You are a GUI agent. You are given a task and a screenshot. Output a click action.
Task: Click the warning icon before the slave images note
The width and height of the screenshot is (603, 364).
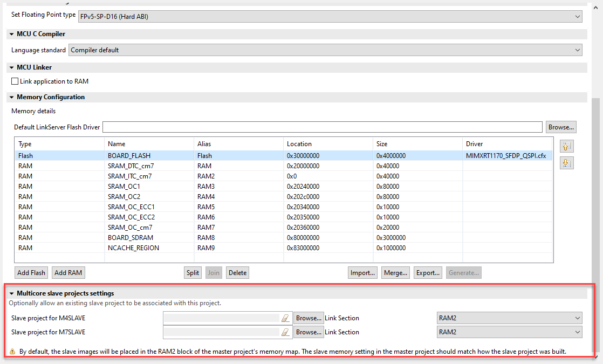13,351
